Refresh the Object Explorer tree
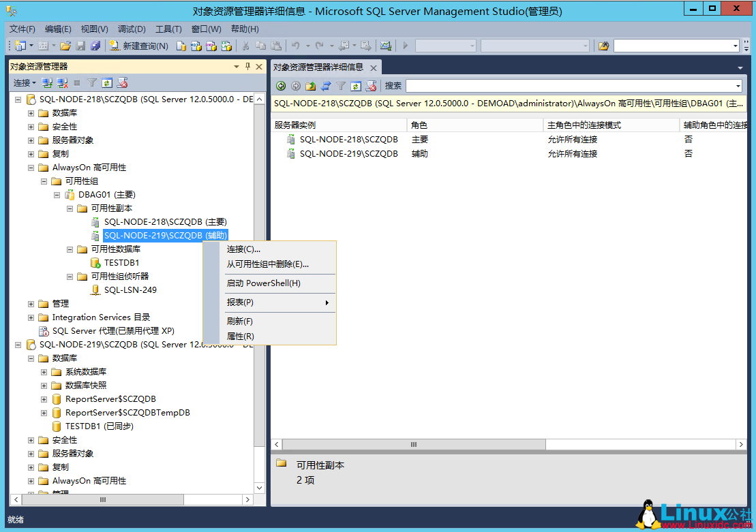The image size is (756, 532). click(106, 82)
